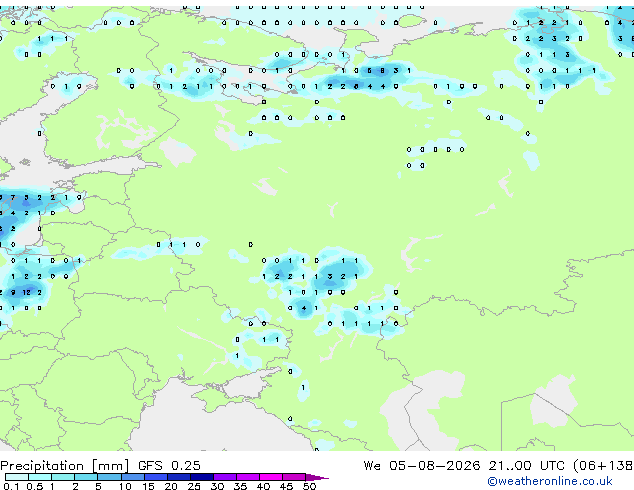
Task: Click the 'Precipitation [mm]' title text
Action: coord(65,466)
